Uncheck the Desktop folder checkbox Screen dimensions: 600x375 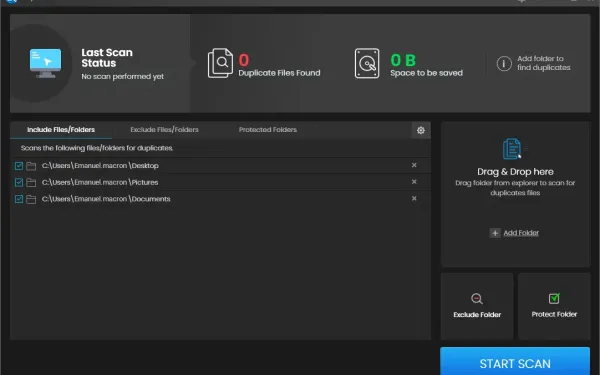click(x=19, y=166)
